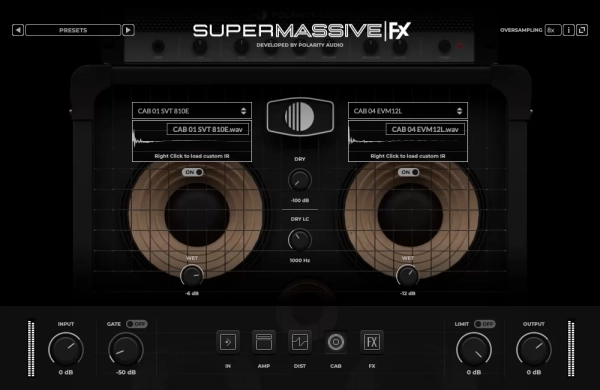Click the DRY level knob
This screenshot has width=600, height=390.
click(x=300, y=180)
